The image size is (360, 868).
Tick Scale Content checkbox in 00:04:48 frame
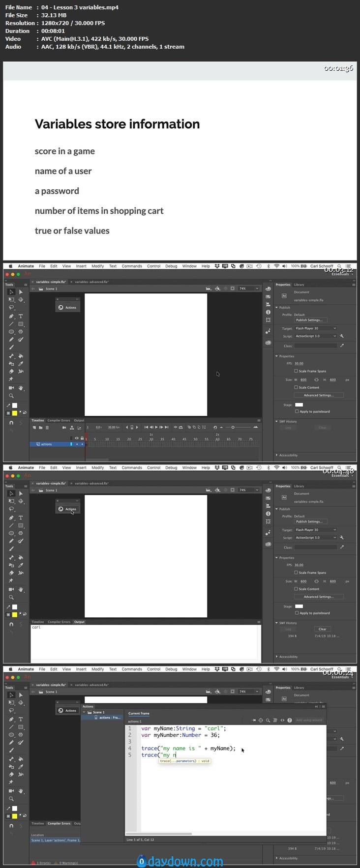[296, 589]
